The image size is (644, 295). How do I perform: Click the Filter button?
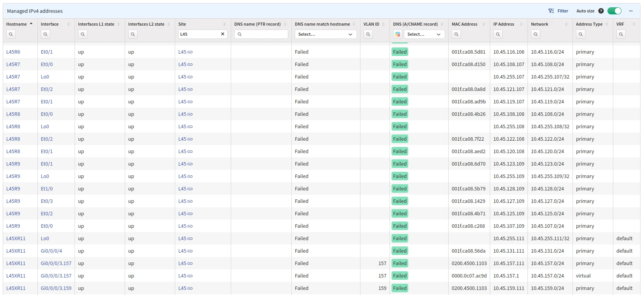[558, 11]
